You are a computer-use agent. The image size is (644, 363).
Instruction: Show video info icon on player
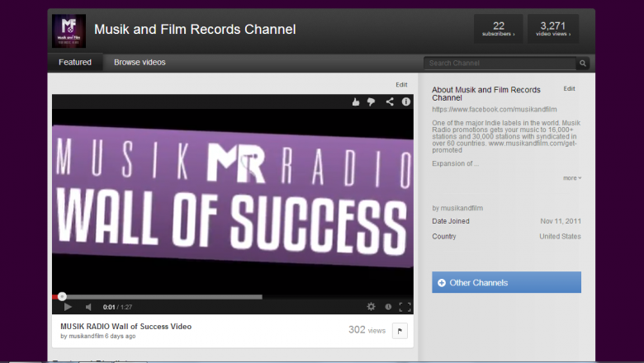click(x=405, y=101)
